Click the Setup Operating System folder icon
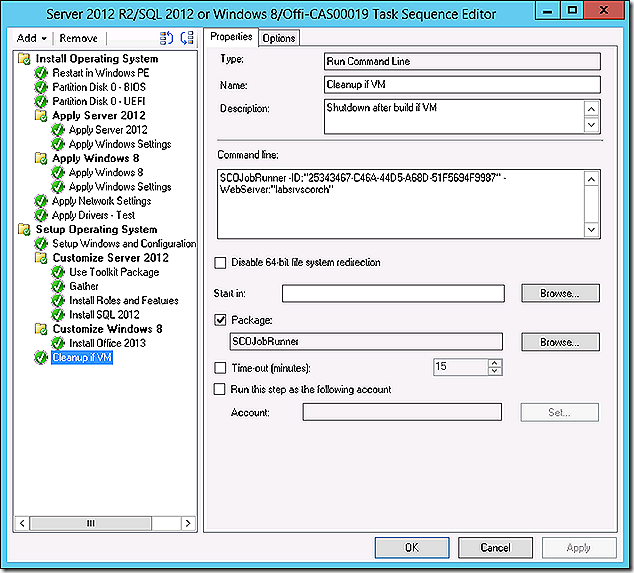Screen dimensions: 634x573 (x=24, y=230)
